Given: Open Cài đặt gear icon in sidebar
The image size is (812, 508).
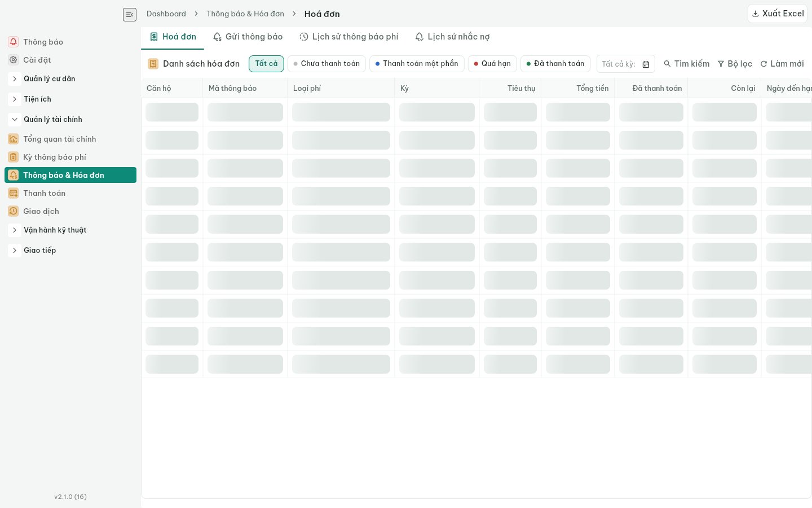Looking at the screenshot, I should click(x=14, y=60).
